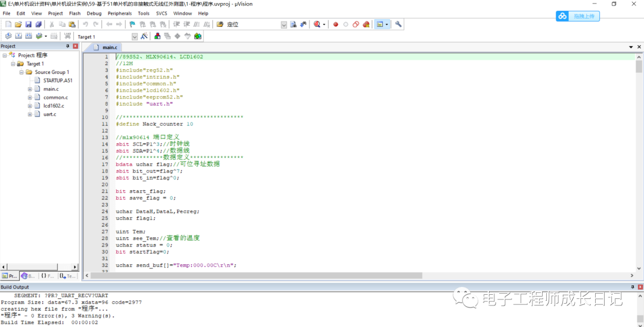Click the Start/Stop Debug Session icon
Viewport: 644px width, 327px height.
315,24
